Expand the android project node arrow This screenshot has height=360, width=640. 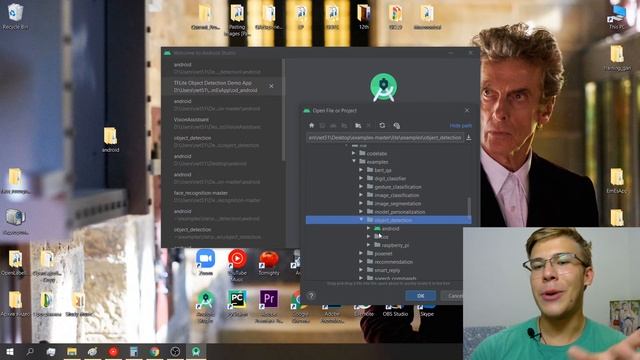(x=368, y=229)
